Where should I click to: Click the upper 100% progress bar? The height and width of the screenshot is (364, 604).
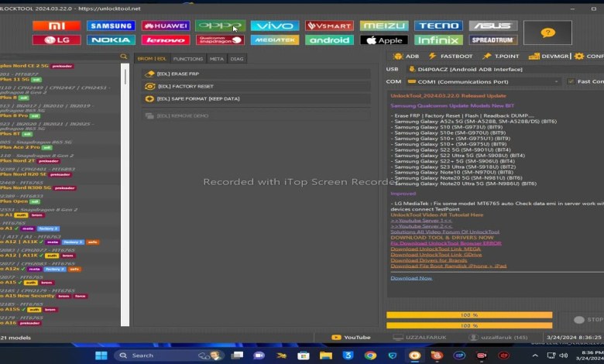[469, 315]
